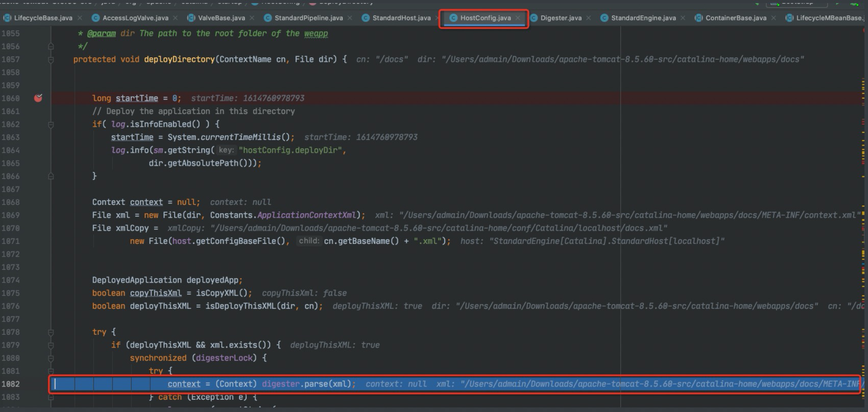Click the class icon on HostConfig.java tab

[x=453, y=18]
